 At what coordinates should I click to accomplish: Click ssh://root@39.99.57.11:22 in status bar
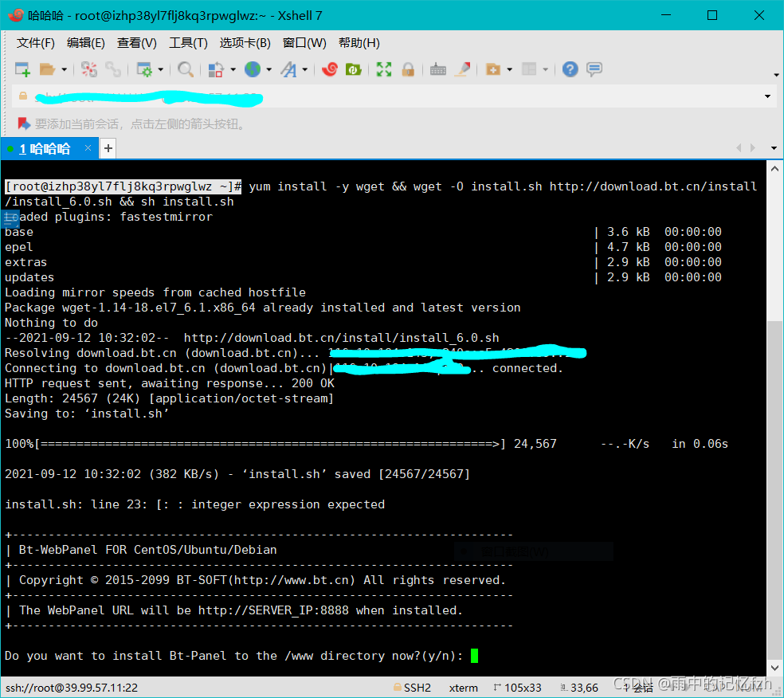click(72, 688)
